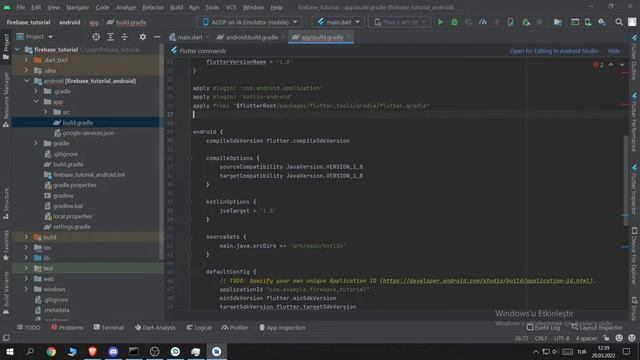This screenshot has height=360, width=640.
Task: Jump to the previous error arrow in editor
Action: point(611,64)
